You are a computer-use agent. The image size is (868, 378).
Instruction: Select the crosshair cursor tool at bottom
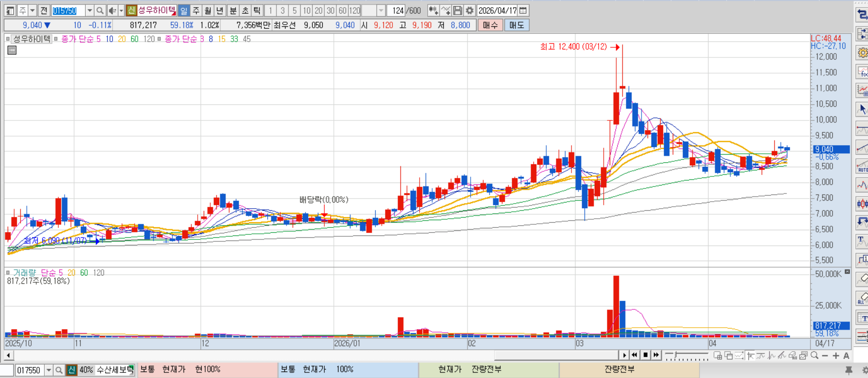point(750,355)
